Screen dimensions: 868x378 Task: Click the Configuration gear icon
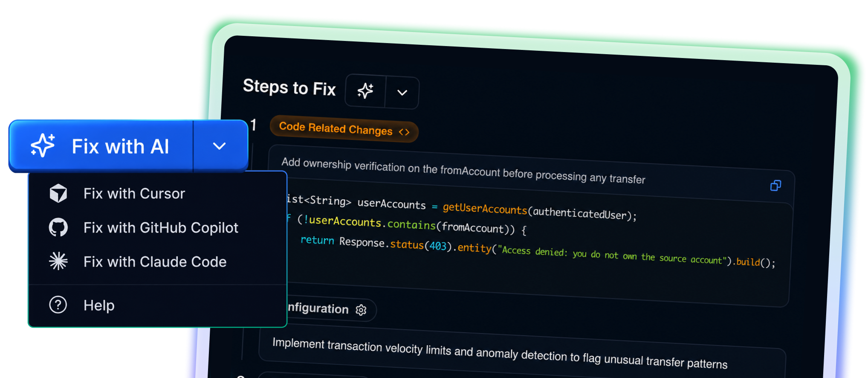(361, 310)
